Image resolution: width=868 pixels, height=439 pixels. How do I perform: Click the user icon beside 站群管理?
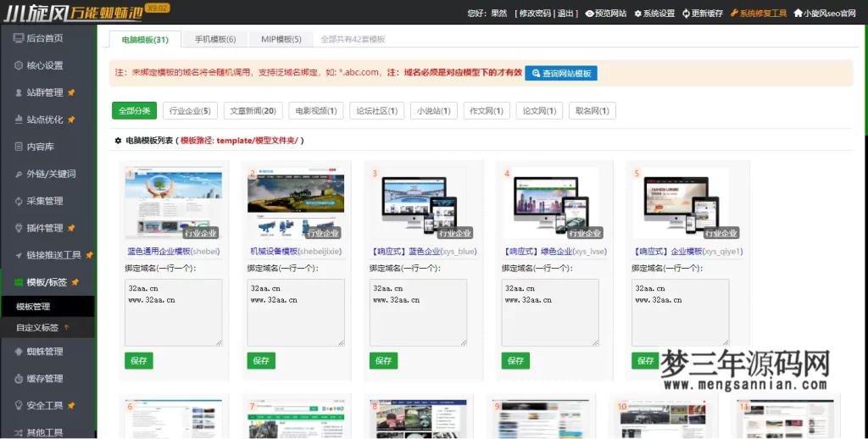tap(19, 92)
